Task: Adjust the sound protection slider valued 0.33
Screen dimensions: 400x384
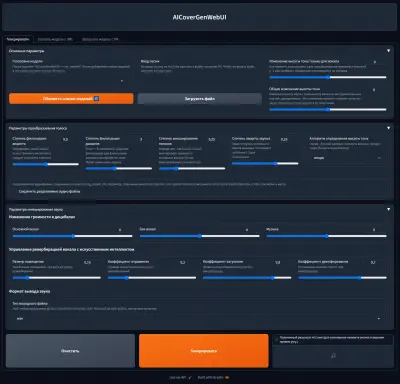Action: pos(265,163)
